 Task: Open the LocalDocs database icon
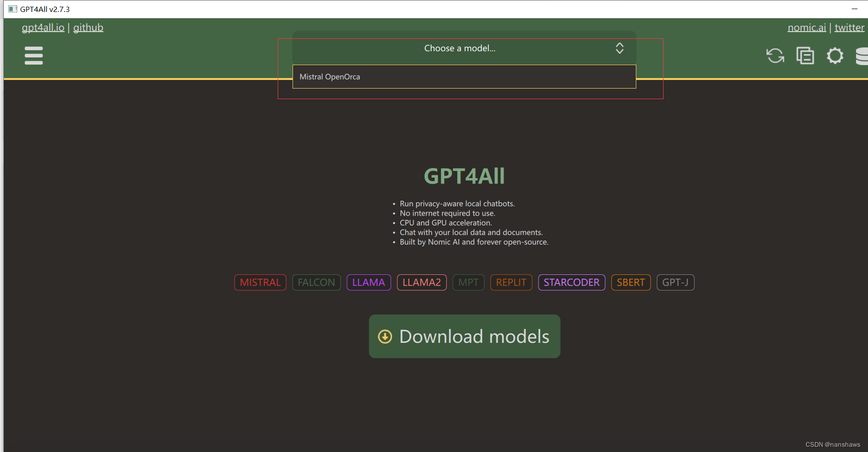tap(862, 56)
